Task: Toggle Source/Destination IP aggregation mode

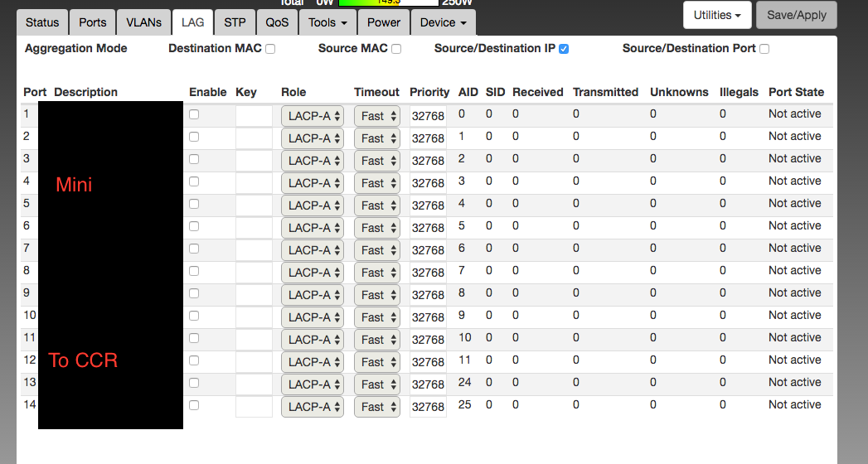Action: pyautogui.click(x=564, y=49)
